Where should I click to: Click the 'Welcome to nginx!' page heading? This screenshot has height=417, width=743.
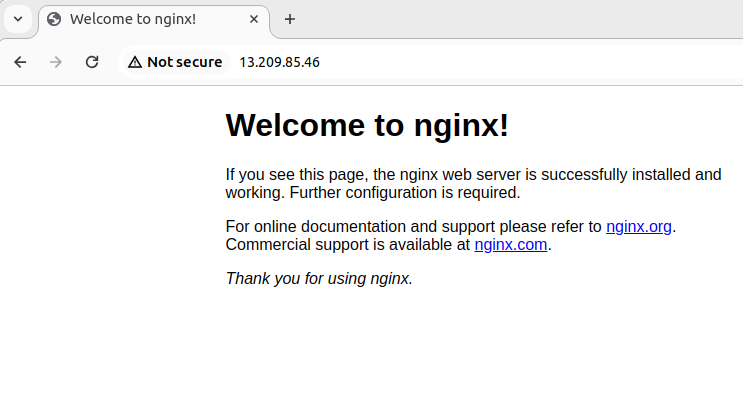[367, 126]
